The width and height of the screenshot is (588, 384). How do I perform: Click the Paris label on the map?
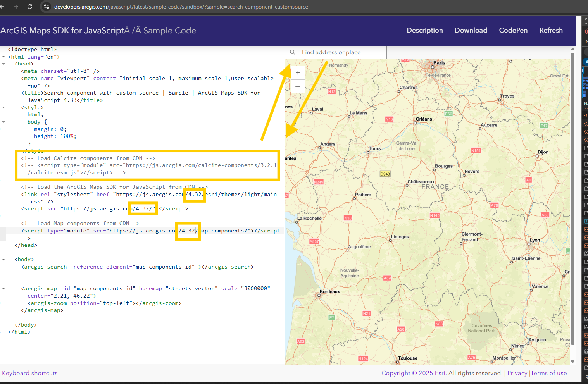tap(439, 63)
